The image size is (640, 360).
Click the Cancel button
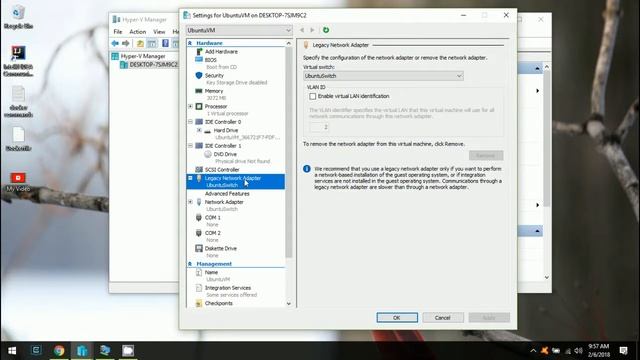coord(442,318)
